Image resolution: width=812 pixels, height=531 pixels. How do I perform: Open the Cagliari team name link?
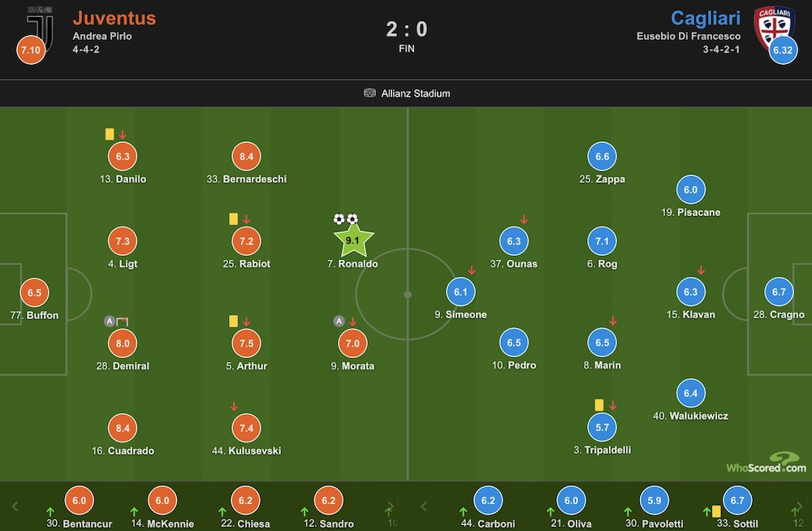pos(706,18)
